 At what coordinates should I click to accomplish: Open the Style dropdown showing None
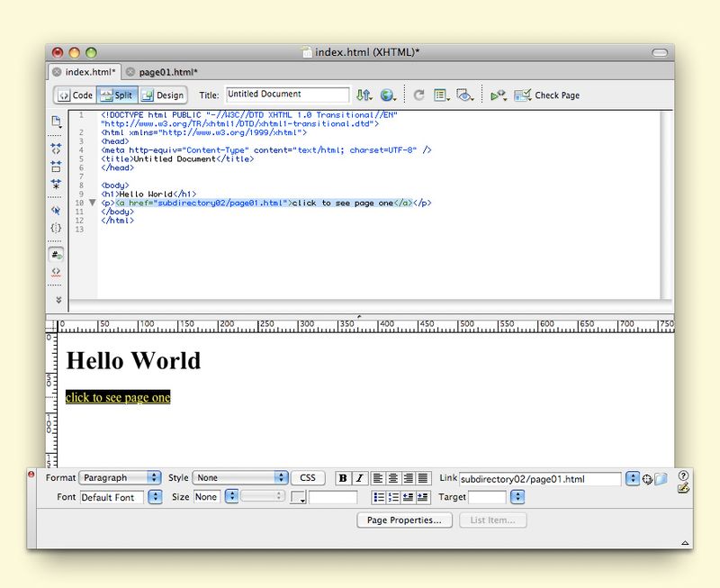(x=240, y=478)
